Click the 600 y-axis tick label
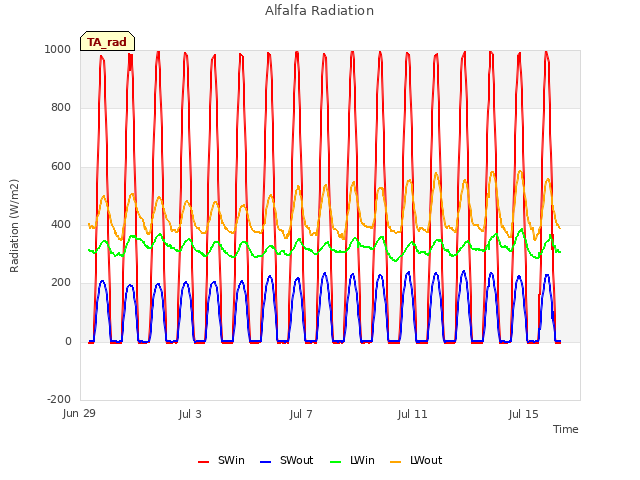Viewport: 640px width, 480px height. point(61,166)
